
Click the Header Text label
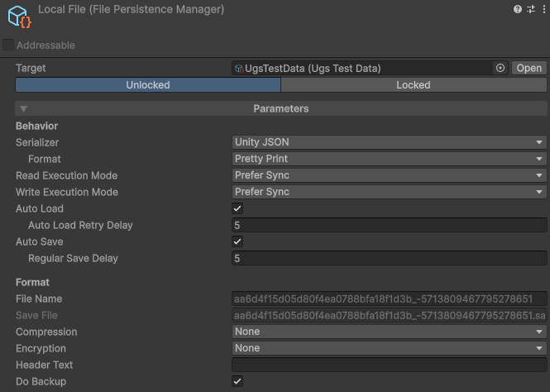(44, 365)
